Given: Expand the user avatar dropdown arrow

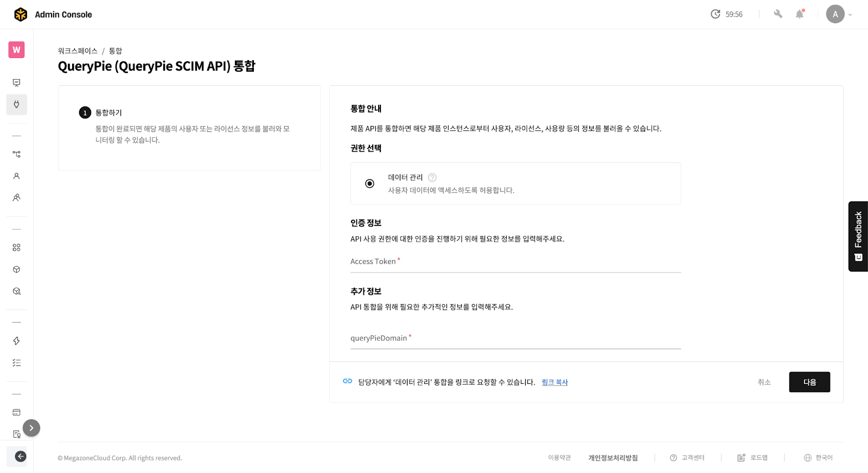Looking at the screenshot, I should (850, 15).
